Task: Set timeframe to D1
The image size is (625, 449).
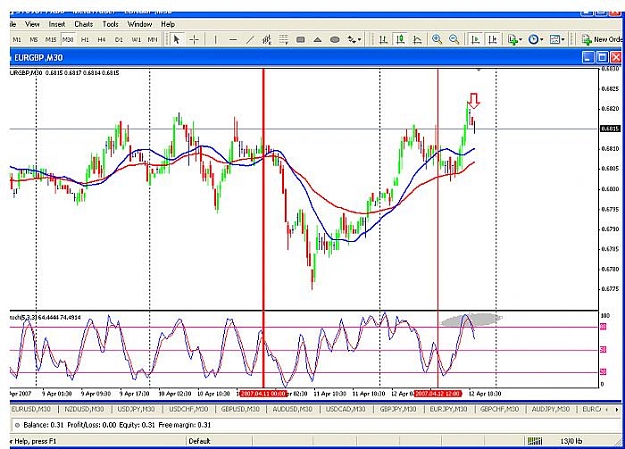Action: coord(119,39)
